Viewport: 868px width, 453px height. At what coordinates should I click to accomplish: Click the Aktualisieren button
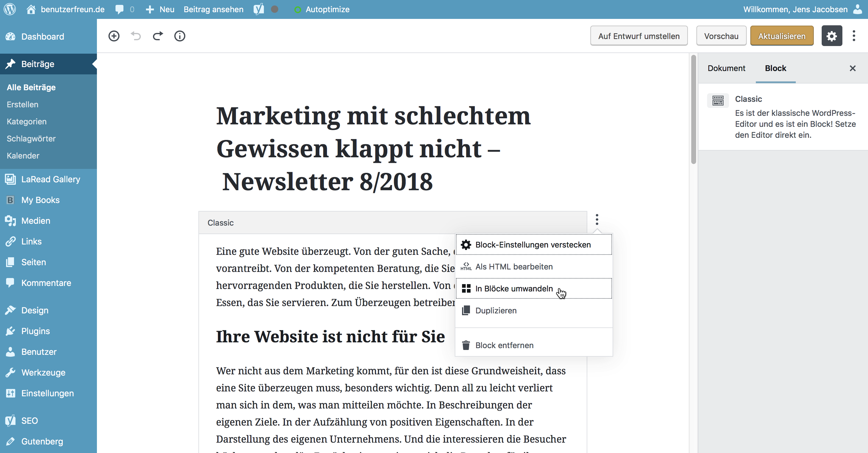[782, 36]
